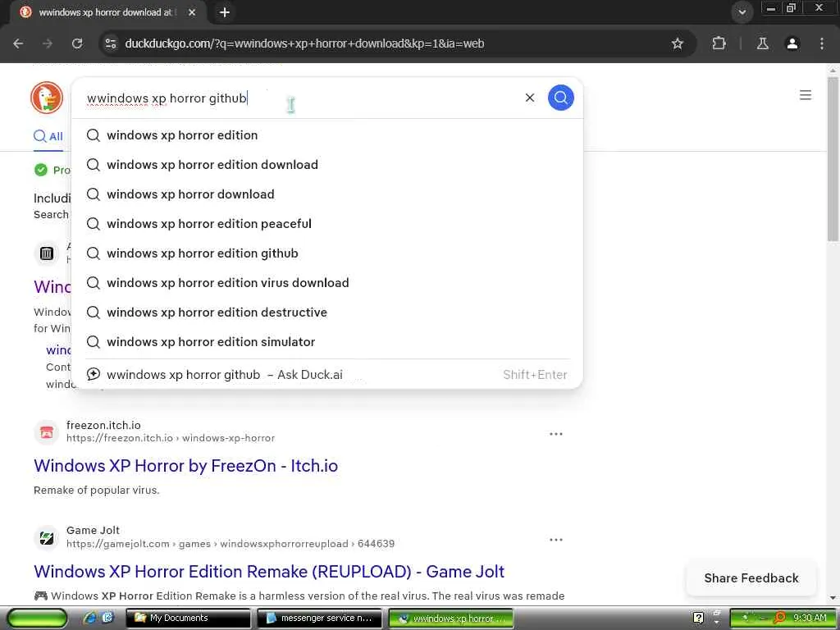Select suggestion windows xp horror download
840x630 pixels.
326,194
